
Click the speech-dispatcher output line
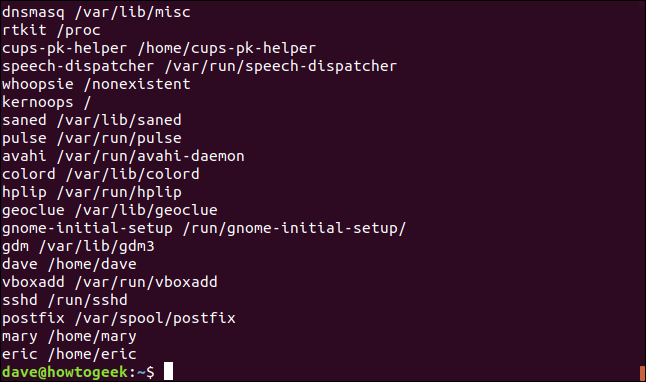[x=199, y=66]
